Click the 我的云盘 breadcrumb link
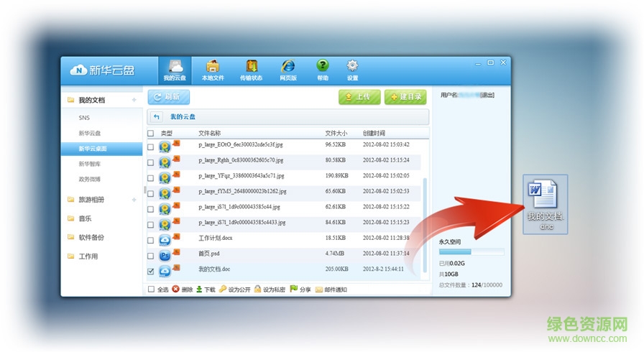 point(183,117)
